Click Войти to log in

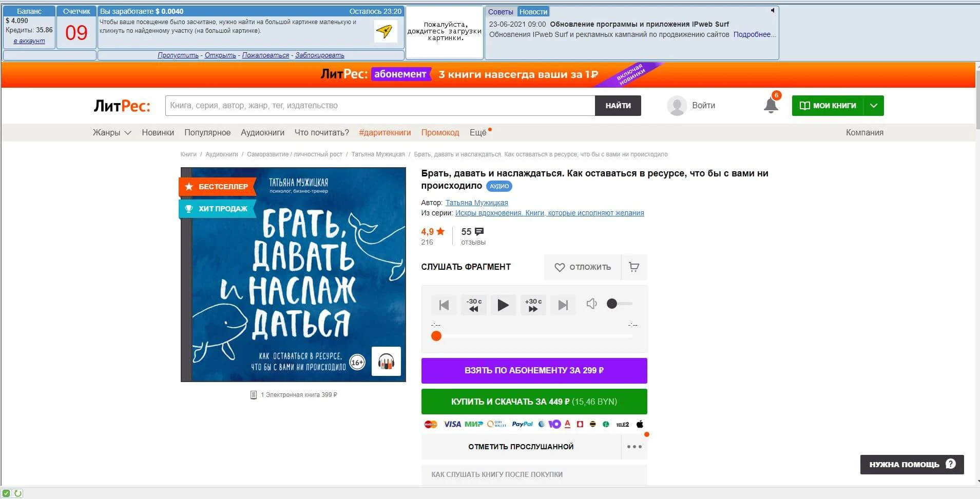pyautogui.click(x=703, y=105)
